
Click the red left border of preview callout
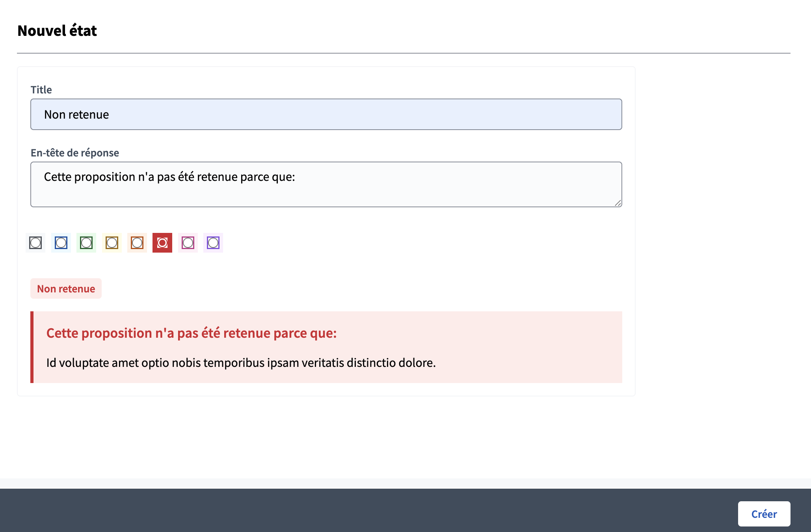click(32, 347)
